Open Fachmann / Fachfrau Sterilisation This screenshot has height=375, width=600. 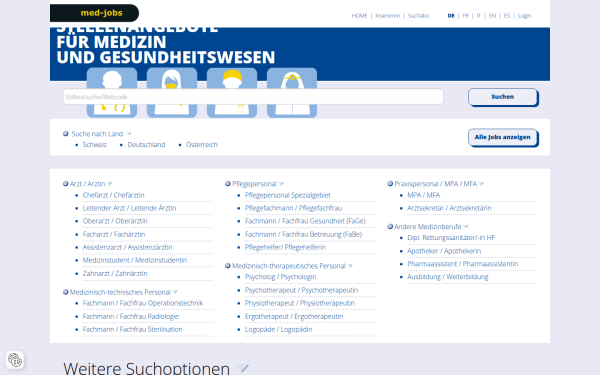(133, 329)
